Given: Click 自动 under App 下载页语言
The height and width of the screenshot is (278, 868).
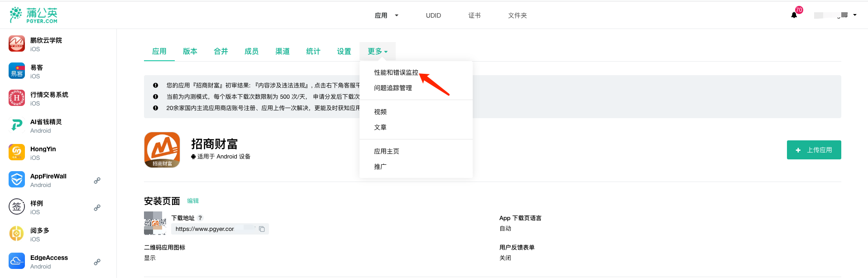Looking at the screenshot, I should [x=505, y=229].
